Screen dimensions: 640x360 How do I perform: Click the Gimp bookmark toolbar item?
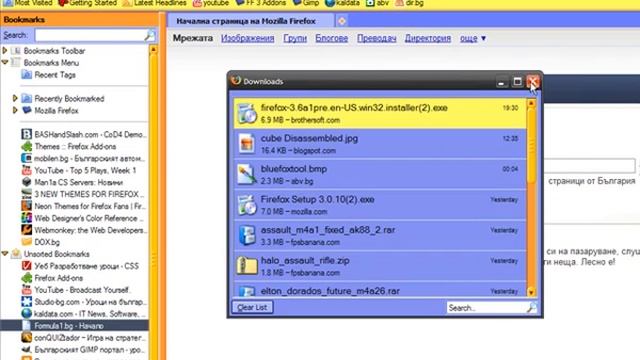click(306, 3)
